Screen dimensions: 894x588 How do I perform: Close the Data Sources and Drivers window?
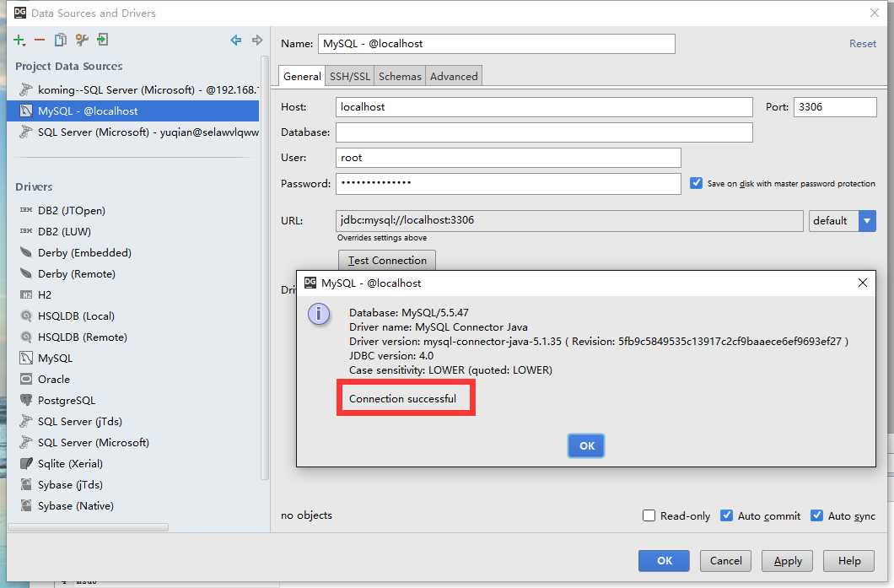(874, 13)
